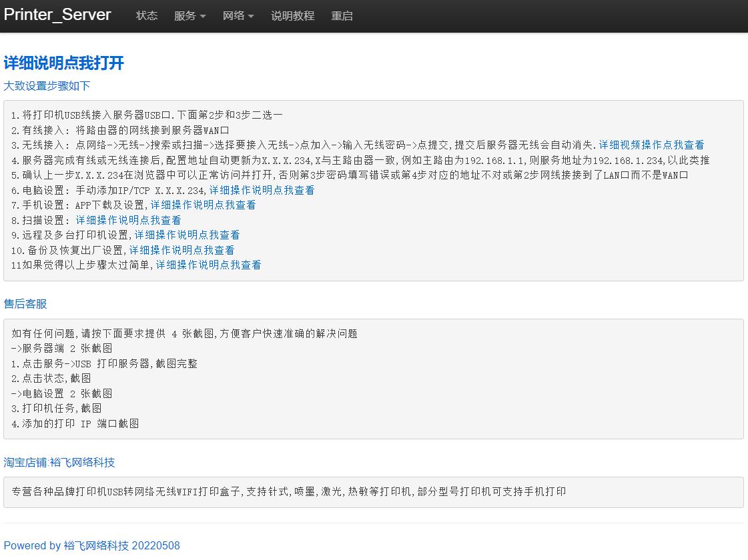
Task: Open the 详细说明点我打开 heading link
Action: [x=64, y=63]
